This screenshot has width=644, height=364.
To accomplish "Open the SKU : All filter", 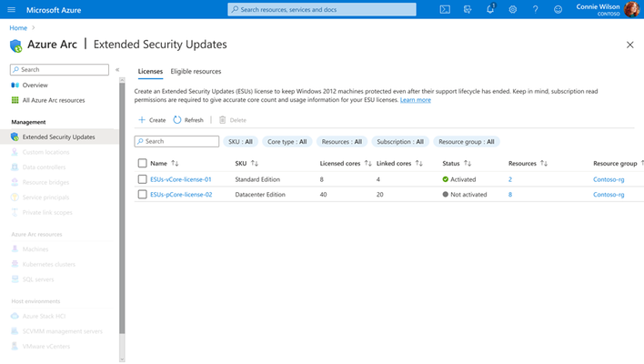I will (x=240, y=142).
